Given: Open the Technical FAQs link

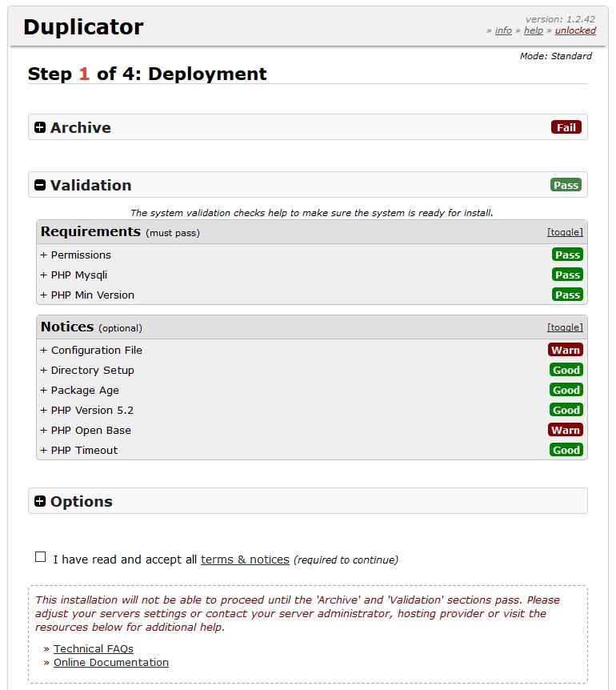Looking at the screenshot, I should [x=94, y=648].
